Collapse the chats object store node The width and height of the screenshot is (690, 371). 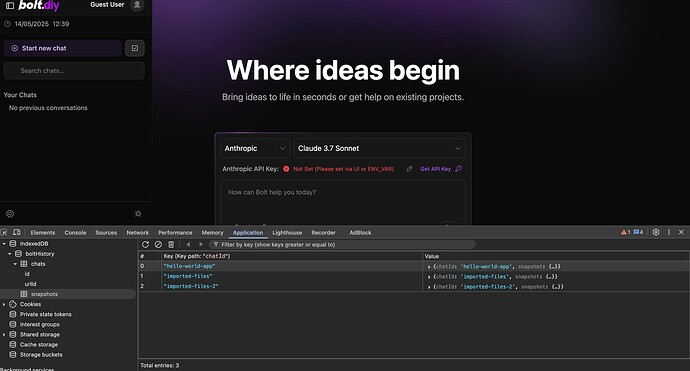pyautogui.click(x=15, y=264)
